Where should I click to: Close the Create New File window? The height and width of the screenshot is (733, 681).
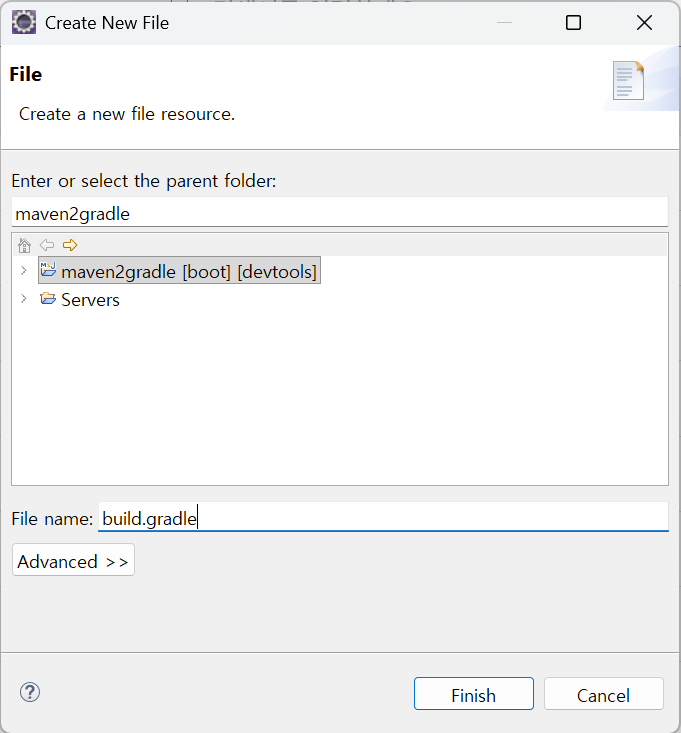pyautogui.click(x=645, y=22)
